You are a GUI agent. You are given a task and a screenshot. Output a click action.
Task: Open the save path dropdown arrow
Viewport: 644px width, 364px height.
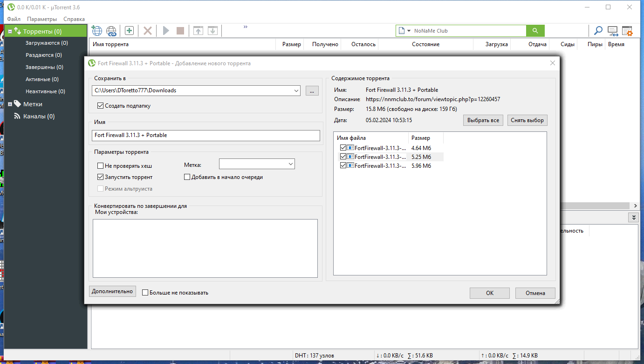click(x=296, y=90)
